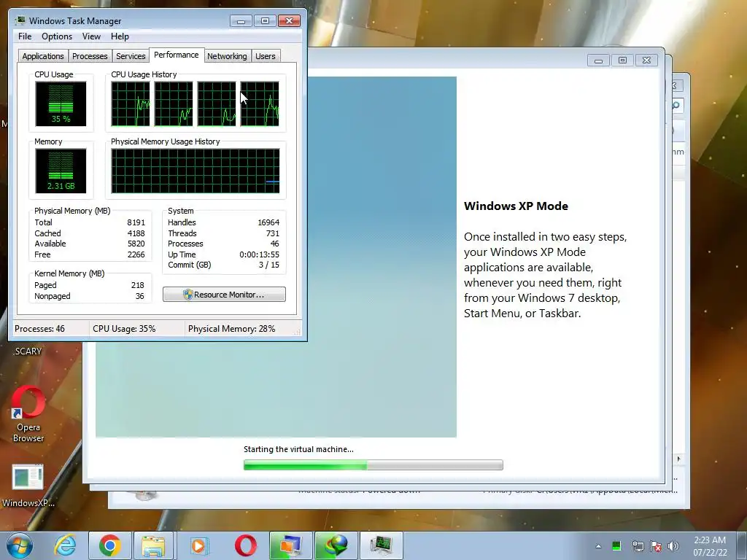Maximize the Windows XP Mode setup window
The image size is (747, 560).
pos(622,61)
